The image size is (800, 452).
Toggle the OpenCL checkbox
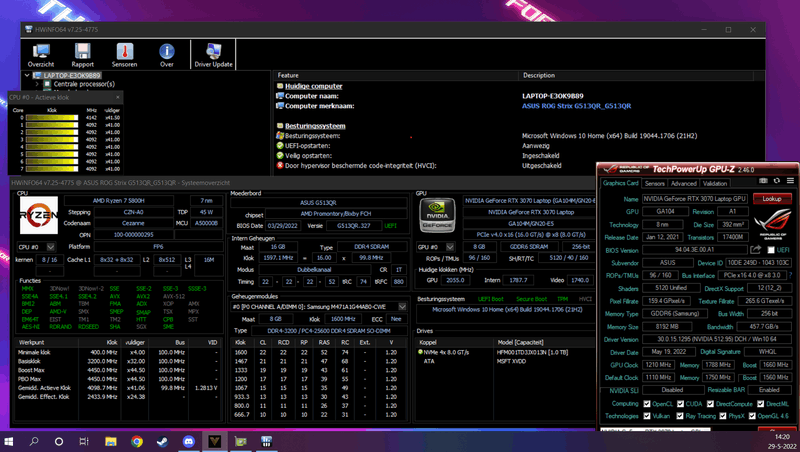click(647, 404)
